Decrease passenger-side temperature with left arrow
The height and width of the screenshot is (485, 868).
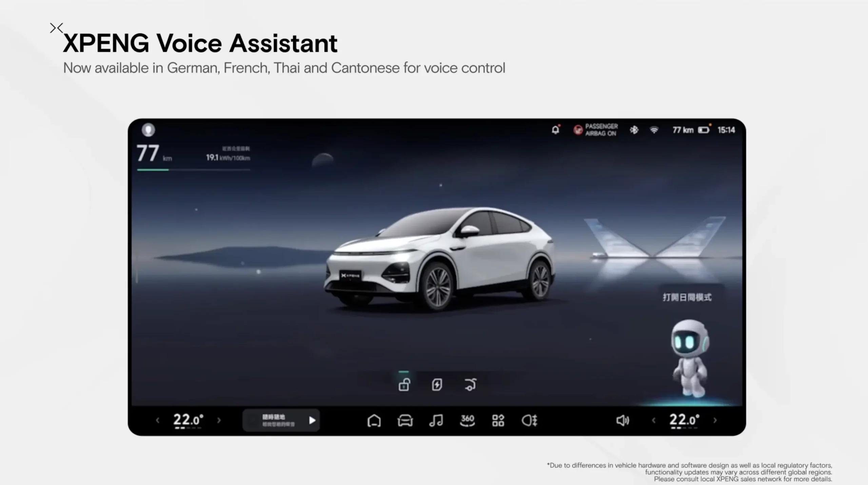point(654,421)
